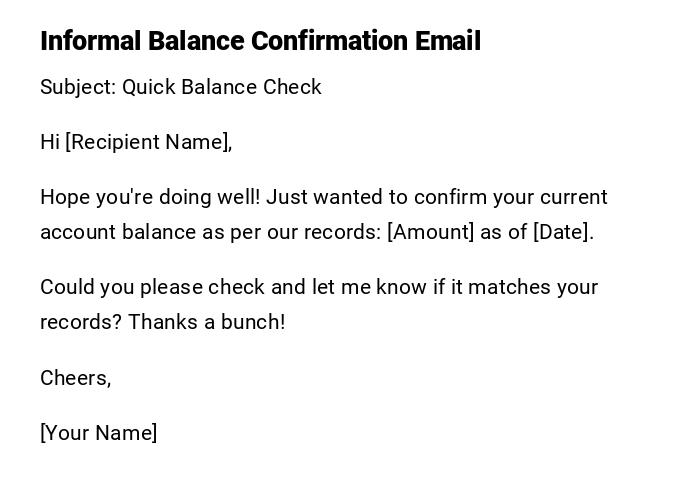700x495 pixels.
Task: Click the '[Date]' placeholder
Action: pos(562,232)
